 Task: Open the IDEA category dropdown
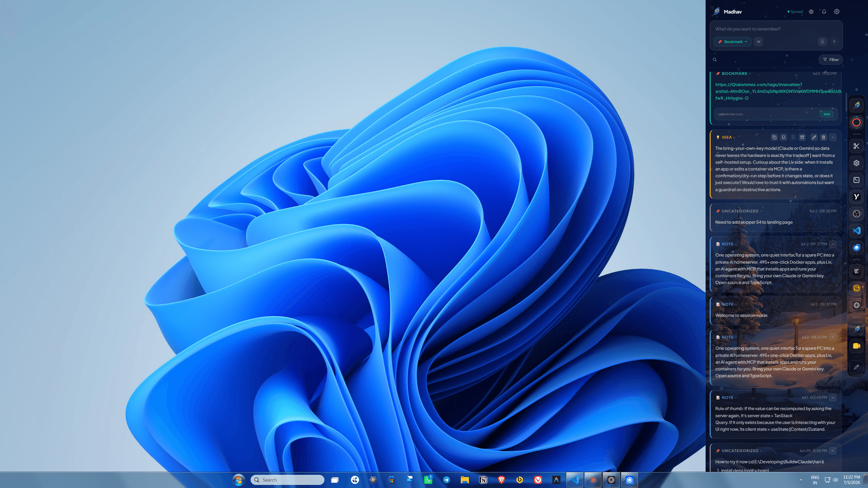tap(726, 137)
